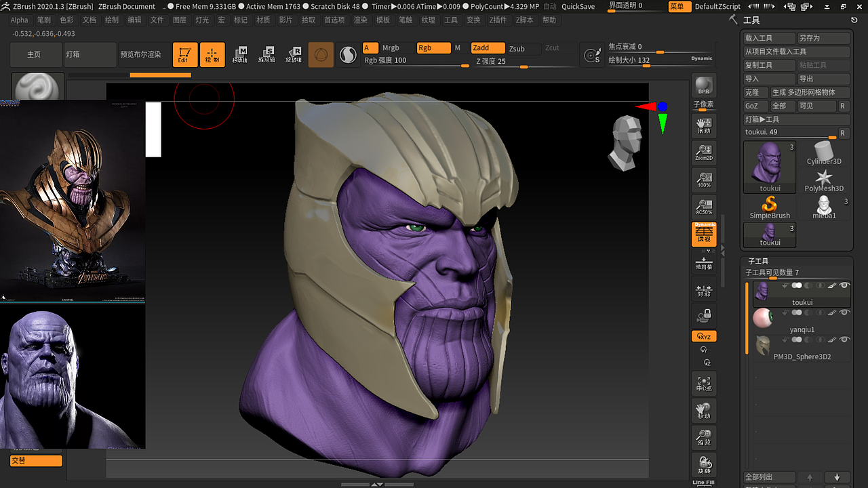The height and width of the screenshot is (488, 868).
Task: Click the local symmetry icon
Action: [x=704, y=289]
